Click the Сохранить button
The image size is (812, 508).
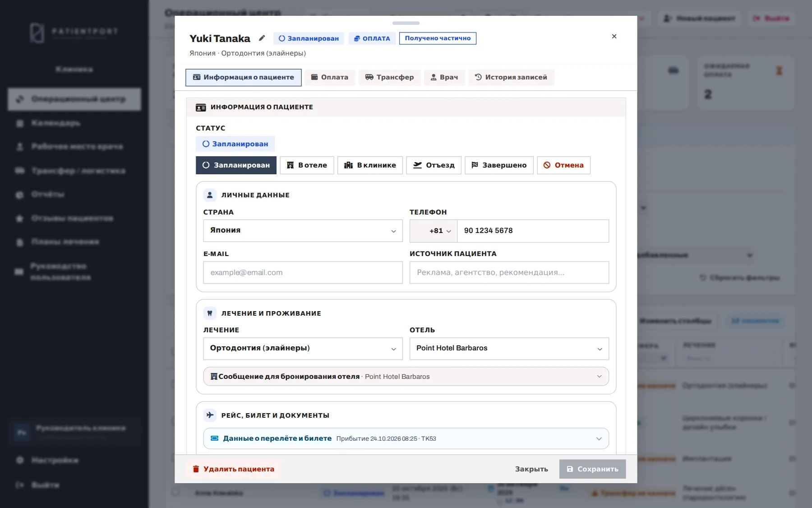pyautogui.click(x=592, y=469)
